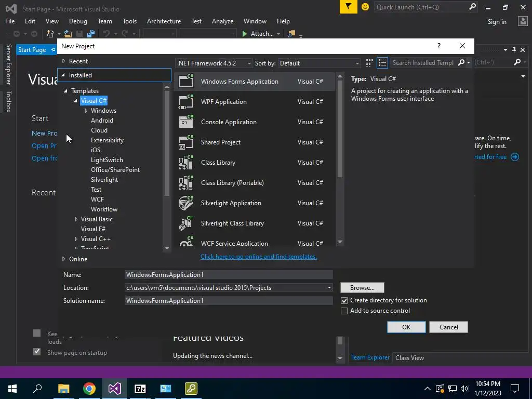Click the notifications flag icon in title bar

(349, 7)
